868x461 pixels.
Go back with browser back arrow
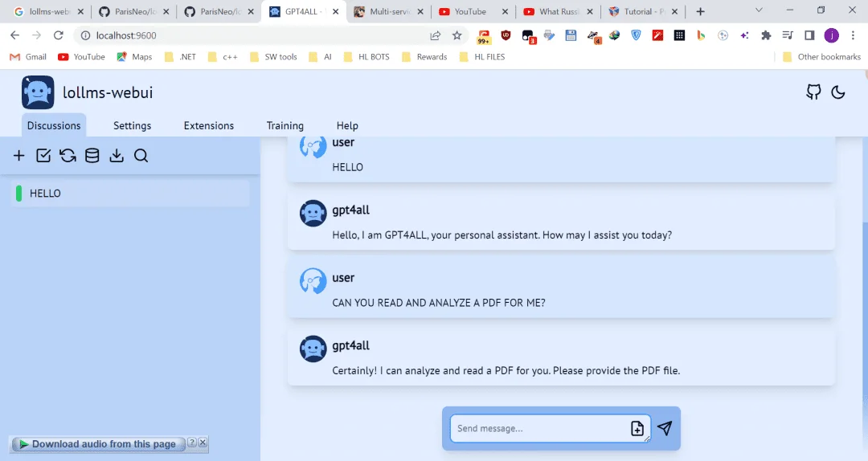pos(15,35)
